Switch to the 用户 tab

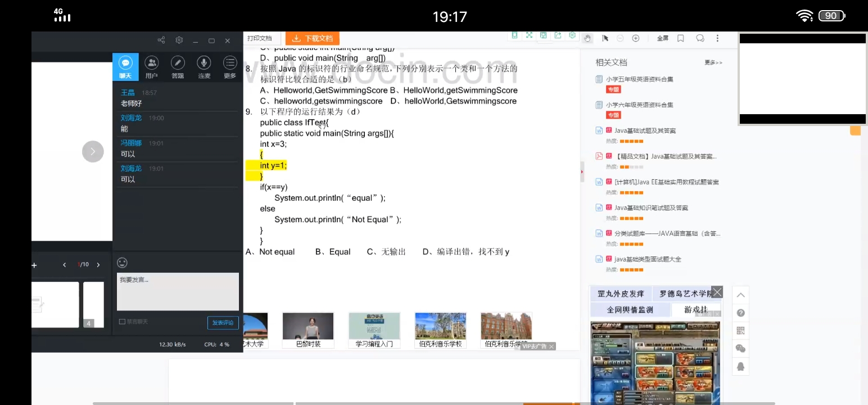click(151, 67)
